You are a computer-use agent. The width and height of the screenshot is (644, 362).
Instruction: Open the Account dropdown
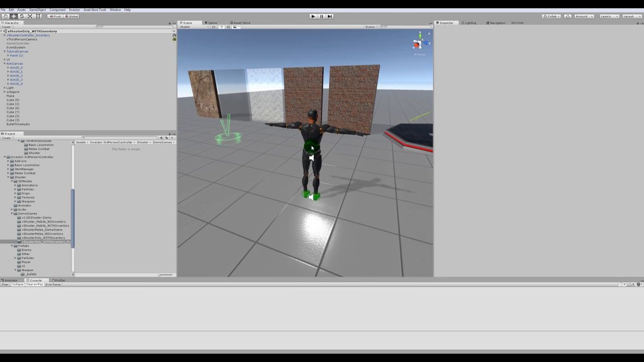[x=584, y=16]
